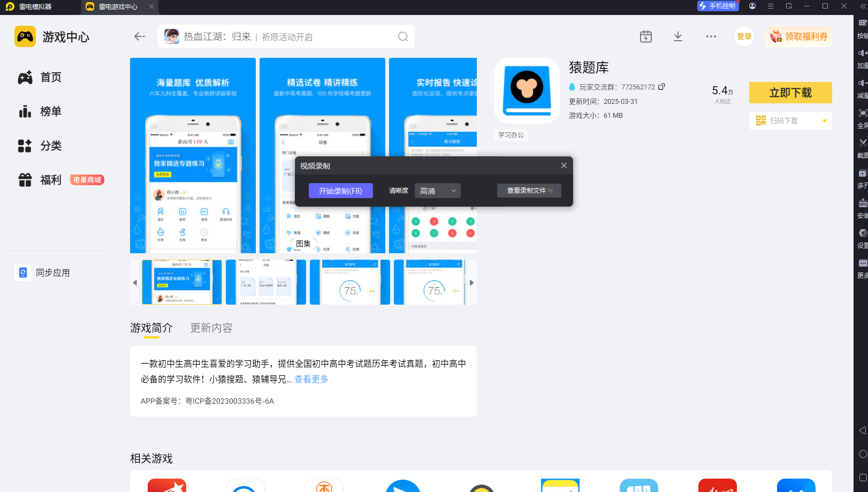Click 开始录制(F8) button

[341, 191]
